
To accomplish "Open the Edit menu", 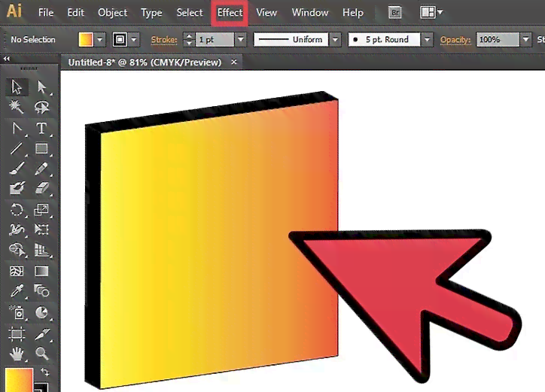I will point(75,13).
